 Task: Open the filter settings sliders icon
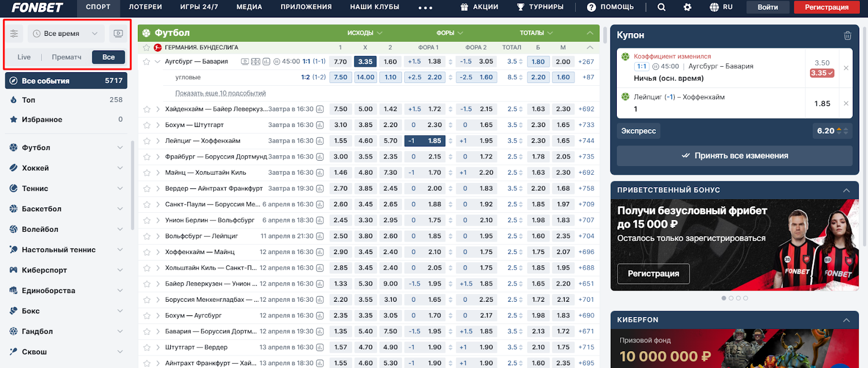tap(14, 34)
